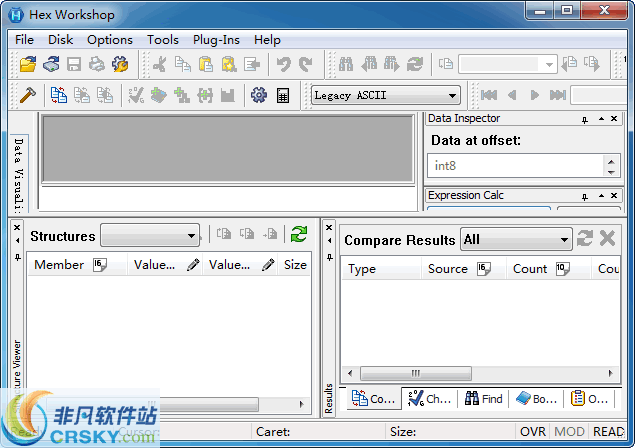Viewport: 635px width, 448px height.
Task: Clear Compare Results with the X icon
Action: click(x=607, y=238)
